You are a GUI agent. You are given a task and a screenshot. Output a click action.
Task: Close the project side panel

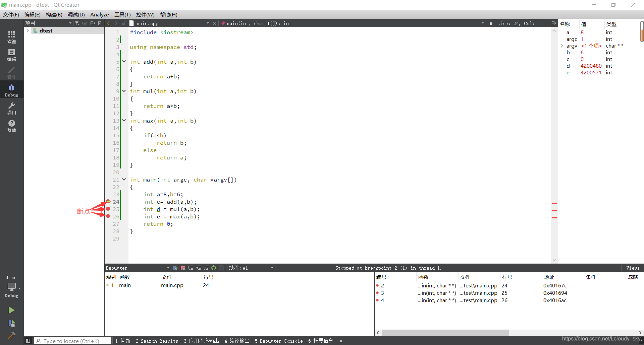pos(100,23)
